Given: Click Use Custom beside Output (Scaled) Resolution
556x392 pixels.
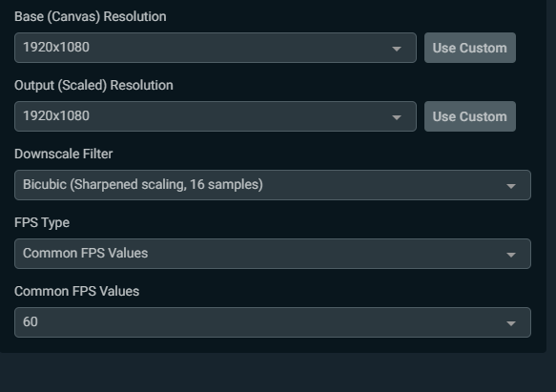Looking at the screenshot, I should coord(470,116).
